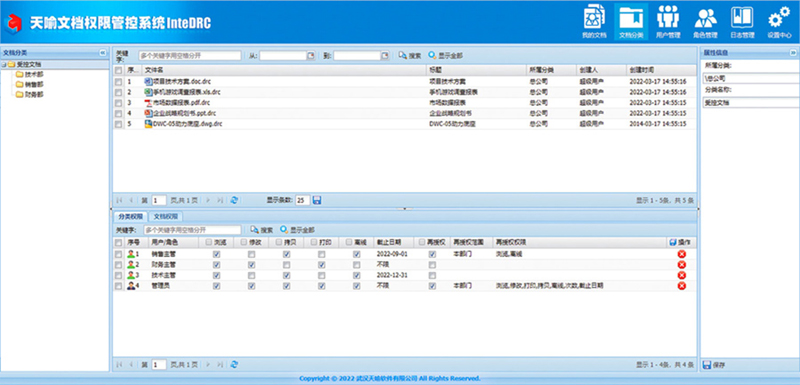Click 显示全部 in permissions toolbar
This screenshot has height=385, width=800.
click(x=297, y=230)
